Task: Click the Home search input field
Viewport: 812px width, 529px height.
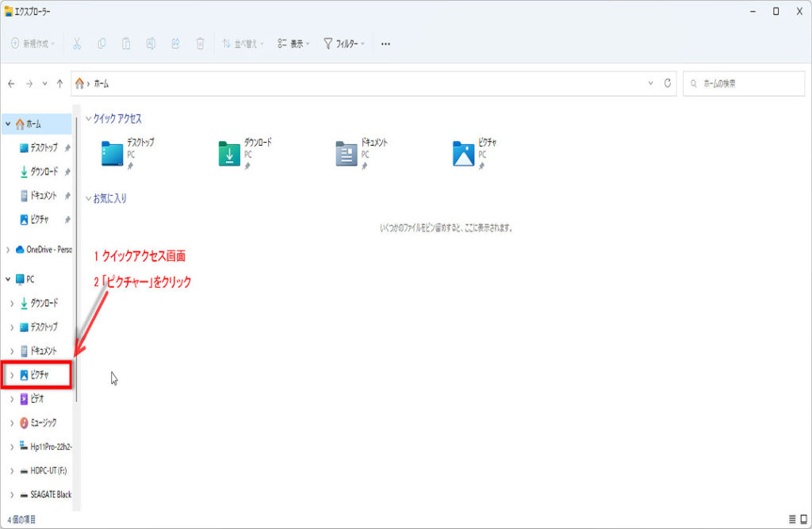Action: 745,83
